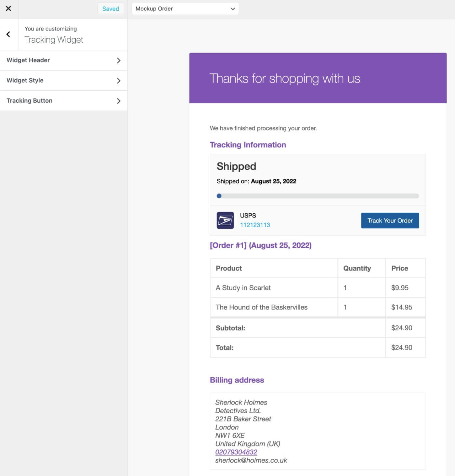455x476 pixels.
Task: Click We have finished processing your order text
Action: tap(263, 128)
